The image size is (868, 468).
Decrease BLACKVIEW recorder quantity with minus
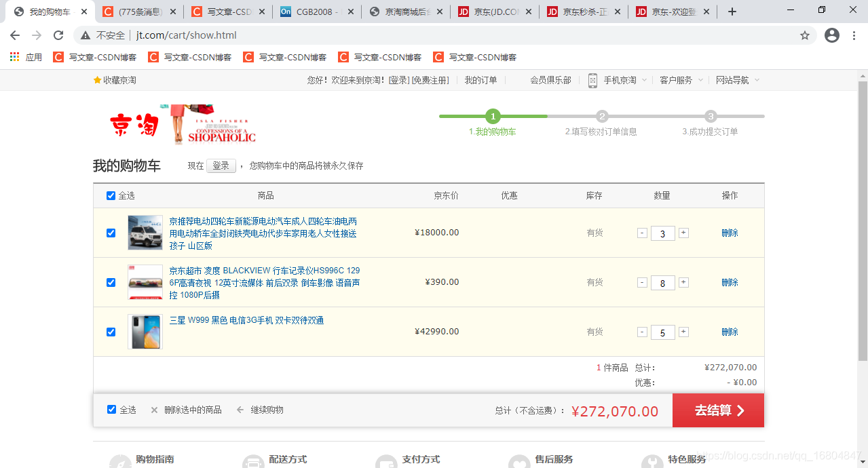coord(642,282)
